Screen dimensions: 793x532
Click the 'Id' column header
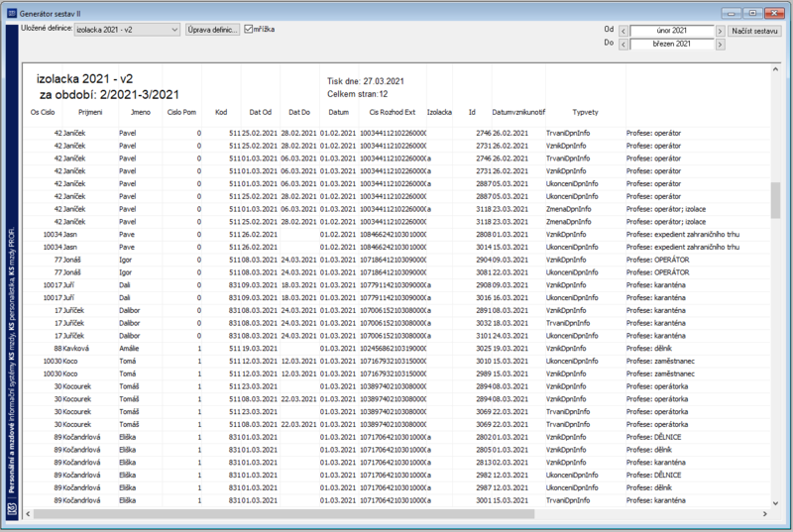click(x=472, y=112)
